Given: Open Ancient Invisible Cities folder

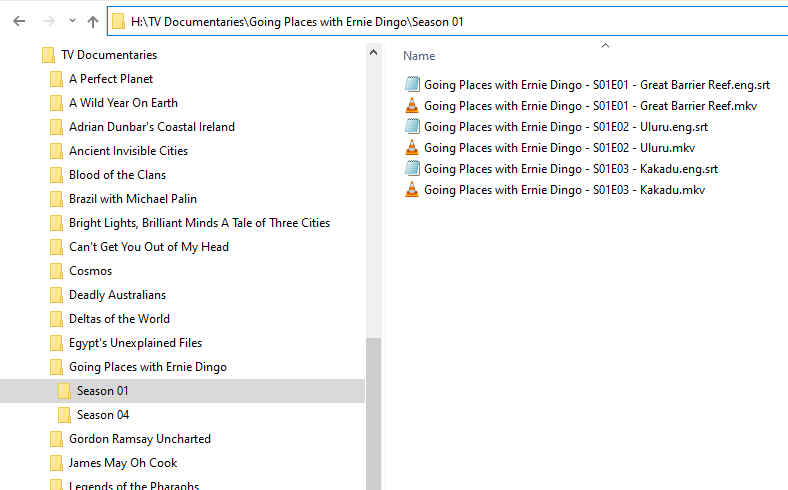Looking at the screenshot, I should pos(129,151).
